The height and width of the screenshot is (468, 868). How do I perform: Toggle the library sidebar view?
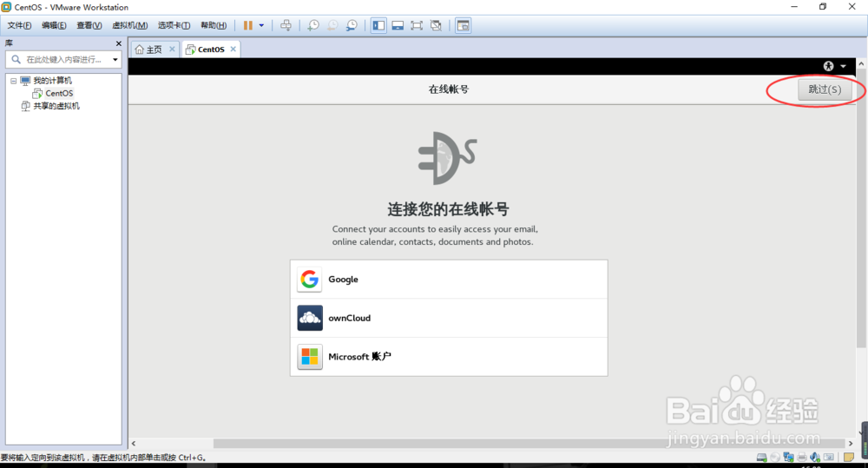tap(378, 25)
